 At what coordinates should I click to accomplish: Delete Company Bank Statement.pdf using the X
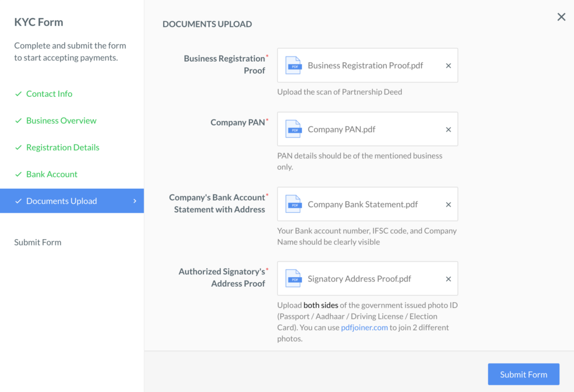[x=448, y=204]
